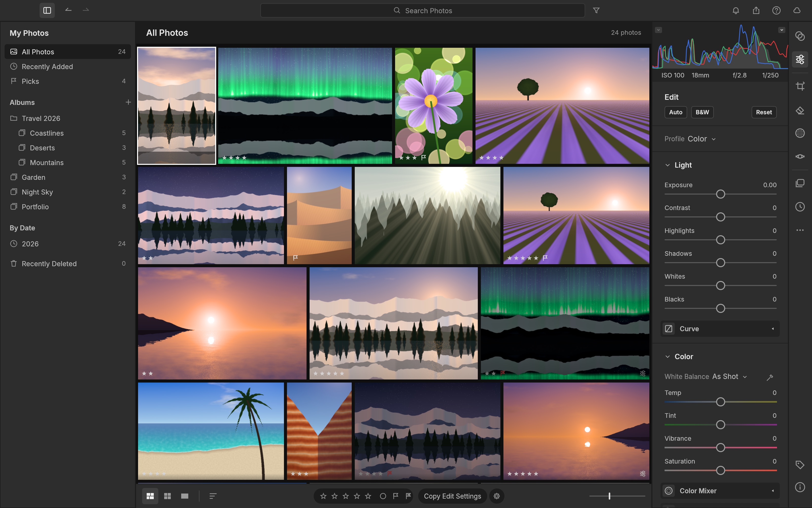Image resolution: width=812 pixels, height=508 pixels.
Task: Flag photo as pick in toolbar
Action: pos(396,496)
